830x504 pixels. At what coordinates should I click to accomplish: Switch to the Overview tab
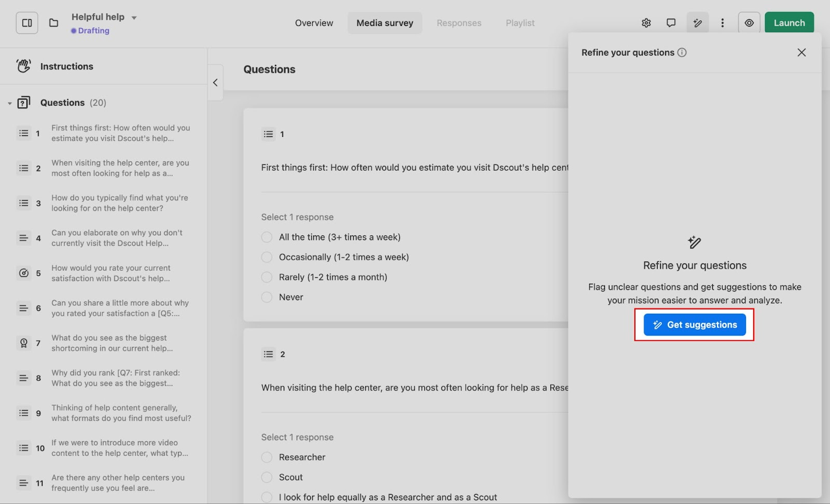click(x=314, y=23)
